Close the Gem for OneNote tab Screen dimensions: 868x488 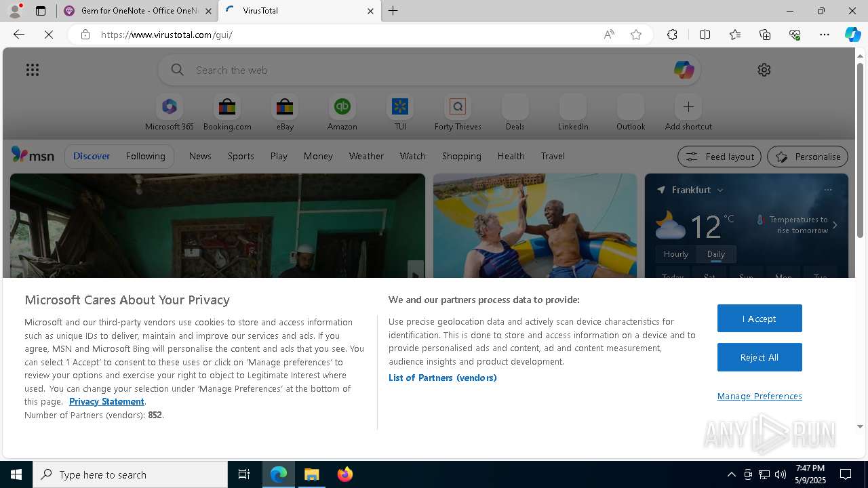208,11
